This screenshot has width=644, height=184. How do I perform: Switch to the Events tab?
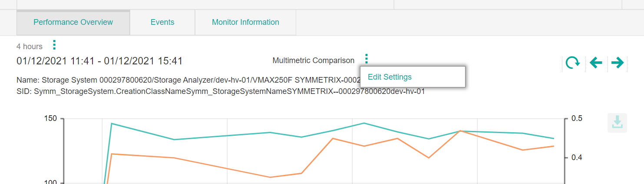tap(162, 22)
